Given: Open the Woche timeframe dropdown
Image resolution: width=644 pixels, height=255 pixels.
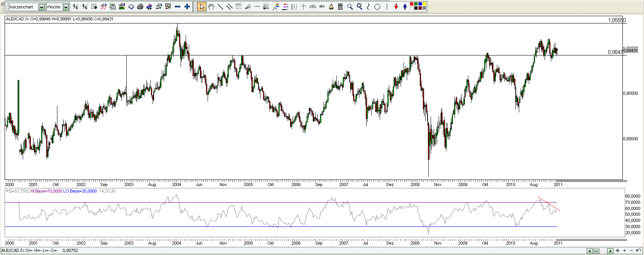Looking at the screenshot, I should tap(66, 7).
